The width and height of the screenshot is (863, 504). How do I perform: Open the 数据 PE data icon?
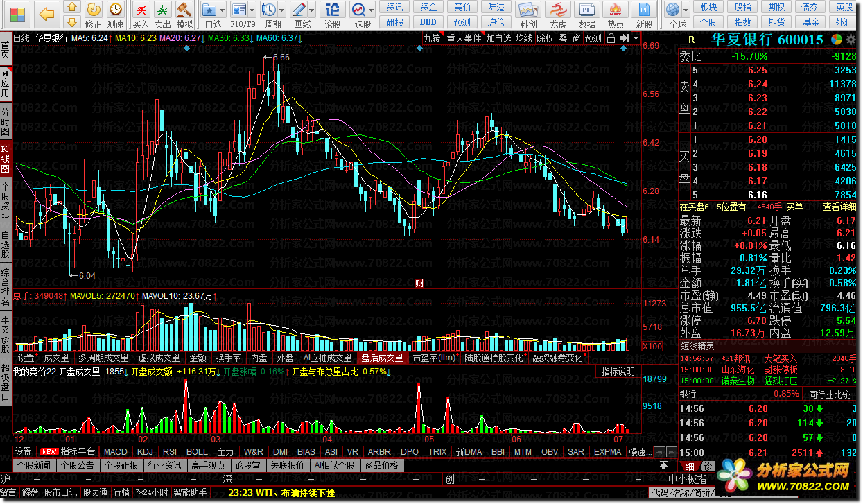pos(586,10)
